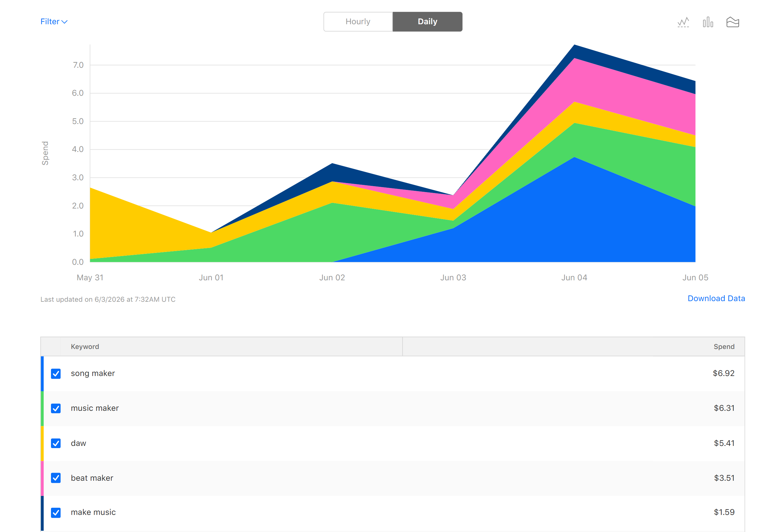Uncheck the song maker checkbox
Screen dimensions: 772x532
coord(56,374)
